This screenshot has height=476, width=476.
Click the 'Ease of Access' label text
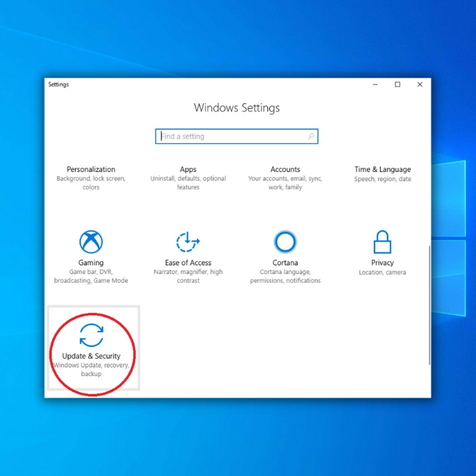188,263
